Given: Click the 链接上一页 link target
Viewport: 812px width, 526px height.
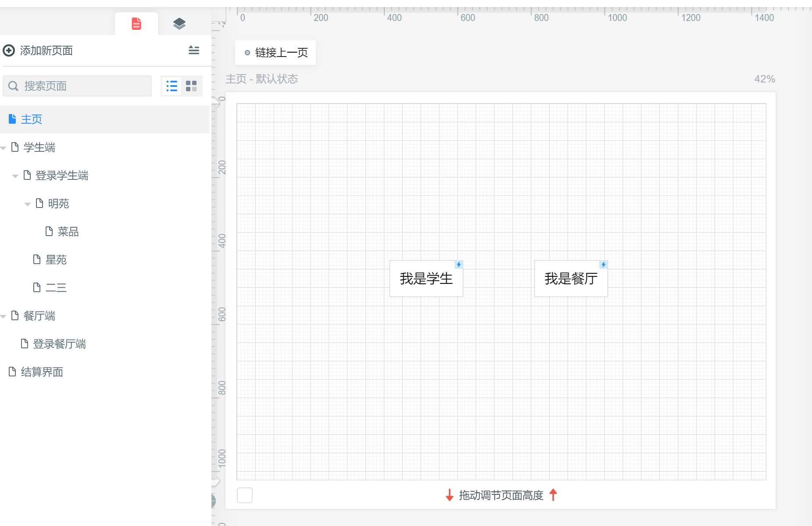Looking at the screenshot, I should pos(275,53).
